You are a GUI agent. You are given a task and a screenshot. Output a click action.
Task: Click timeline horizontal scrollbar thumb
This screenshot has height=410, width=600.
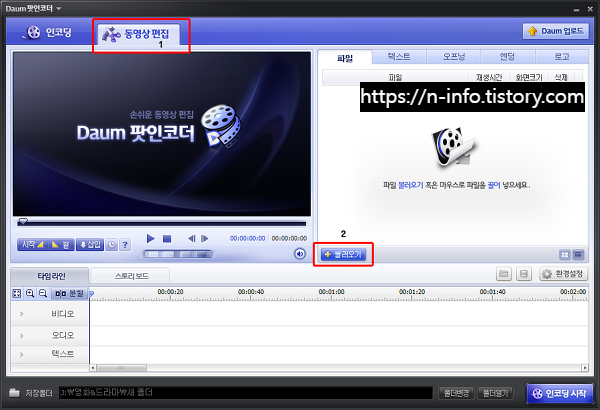pyautogui.click(x=121, y=368)
